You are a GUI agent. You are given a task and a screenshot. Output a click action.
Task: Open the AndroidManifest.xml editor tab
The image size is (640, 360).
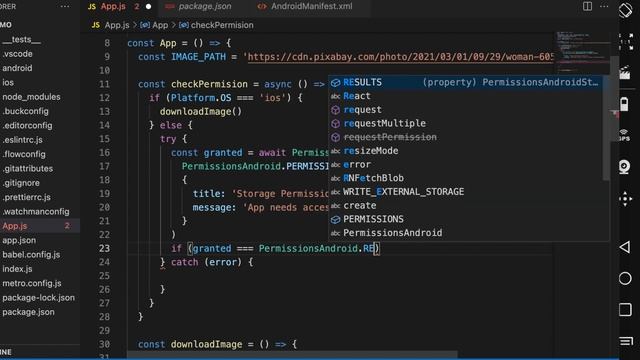(311, 7)
